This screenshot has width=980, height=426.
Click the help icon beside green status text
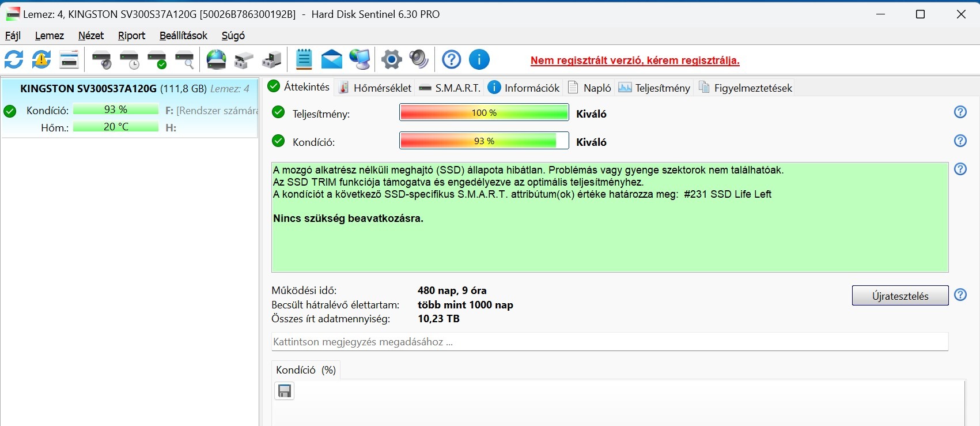click(960, 169)
